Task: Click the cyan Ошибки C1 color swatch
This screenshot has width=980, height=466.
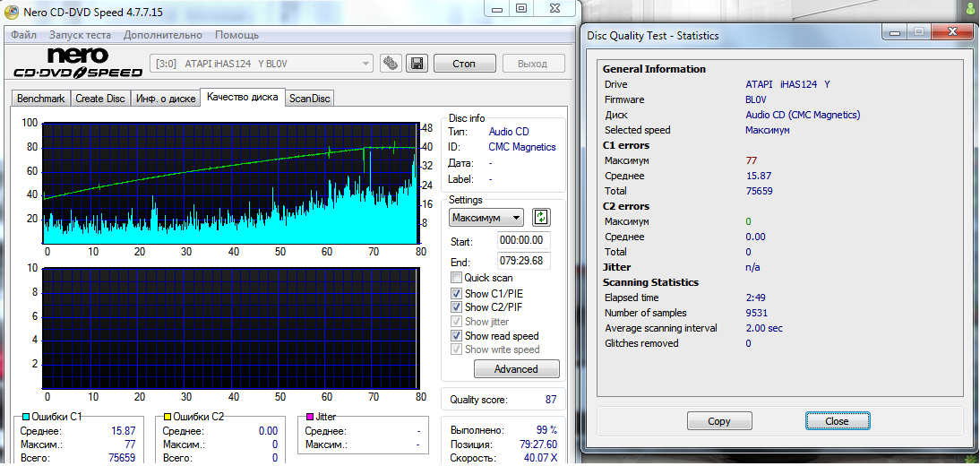Action: coord(25,417)
